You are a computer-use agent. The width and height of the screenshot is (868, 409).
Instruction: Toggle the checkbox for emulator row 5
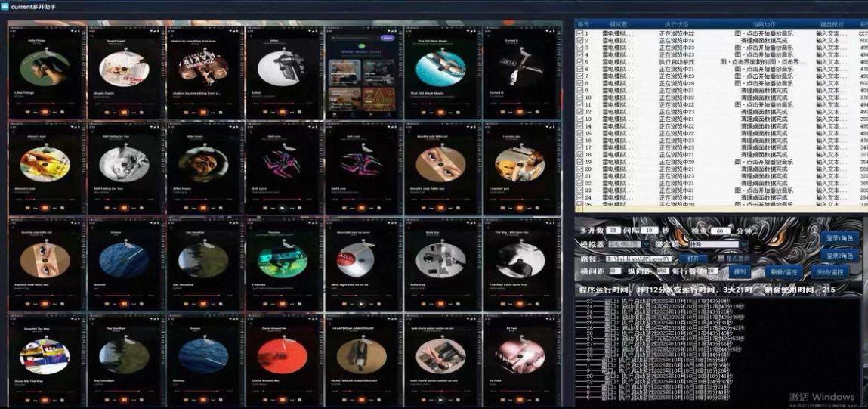tap(579, 62)
